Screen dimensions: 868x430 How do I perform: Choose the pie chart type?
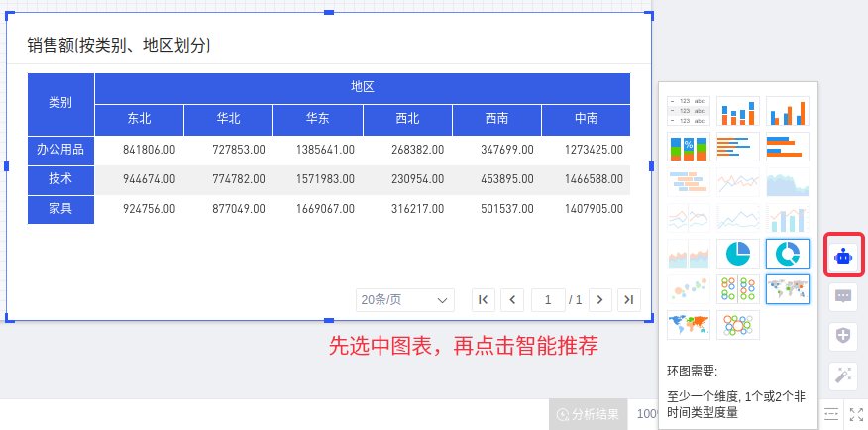pyautogui.click(x=737, y=254)
